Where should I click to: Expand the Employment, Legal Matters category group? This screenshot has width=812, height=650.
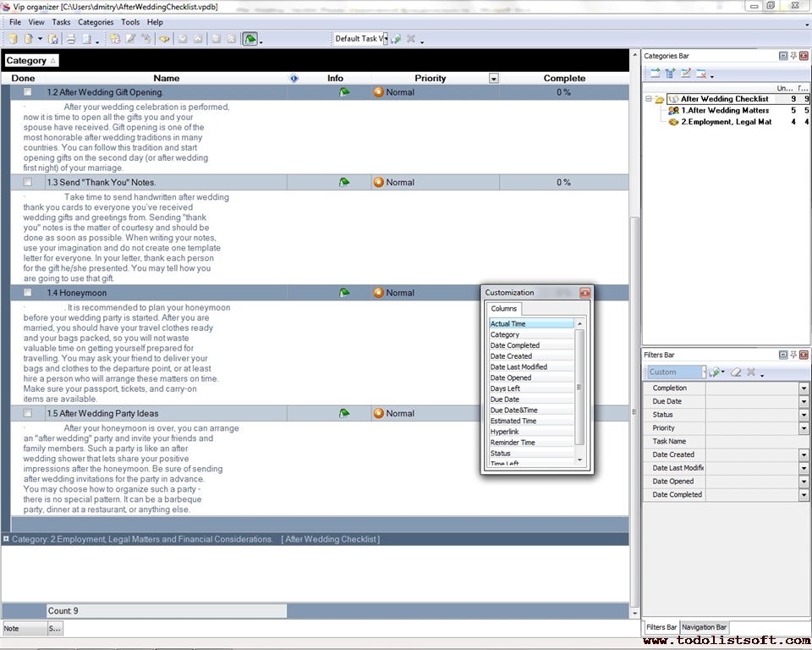[x=6, y=539]
